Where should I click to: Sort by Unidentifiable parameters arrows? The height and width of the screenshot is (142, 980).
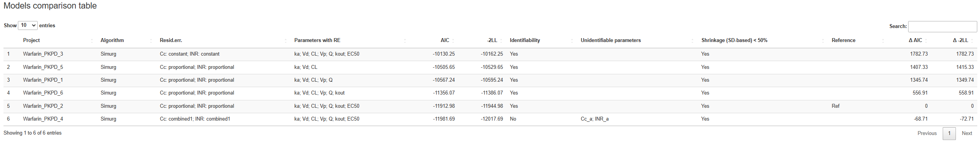tap(692, 40)
